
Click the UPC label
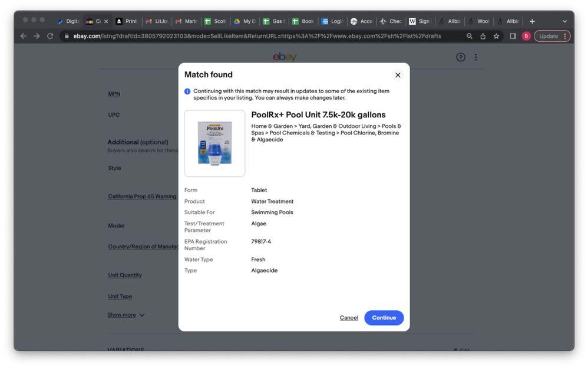[x=114, y=115]
